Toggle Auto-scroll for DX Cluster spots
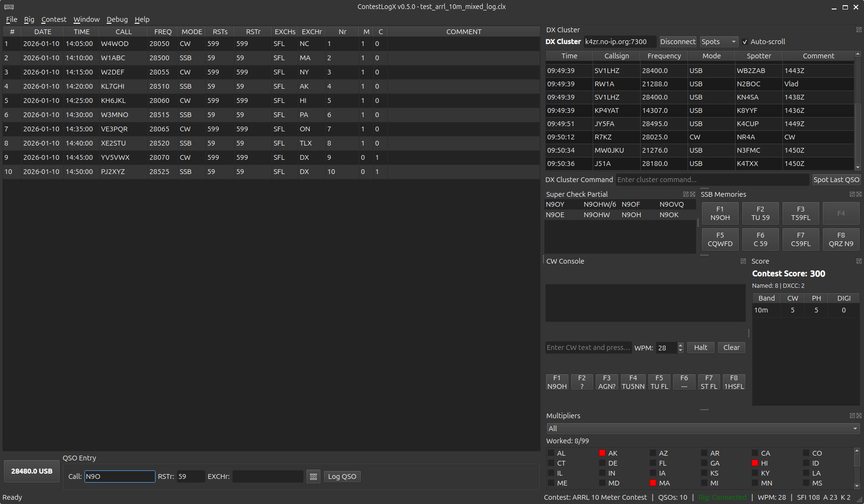 tap(745, 41)
